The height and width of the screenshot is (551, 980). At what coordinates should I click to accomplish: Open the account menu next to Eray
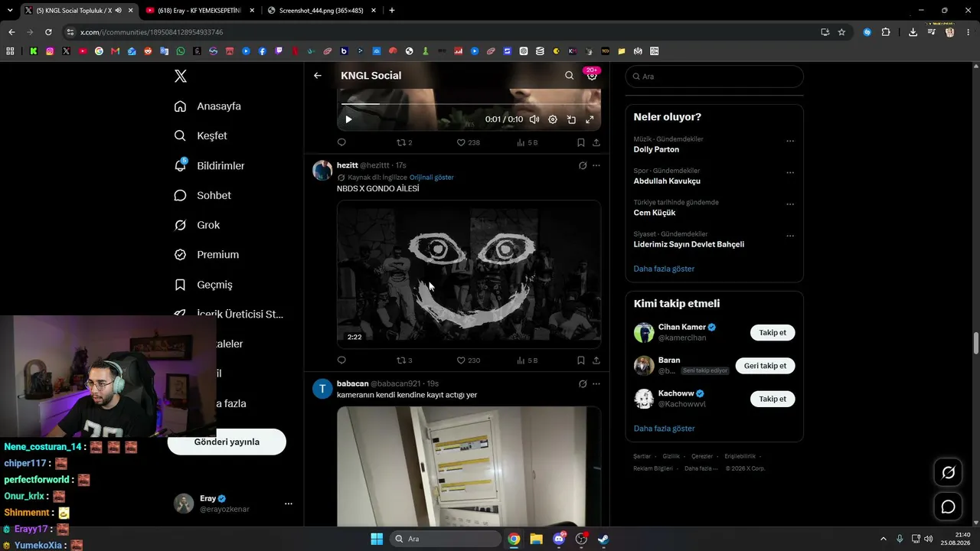point(289,504)
